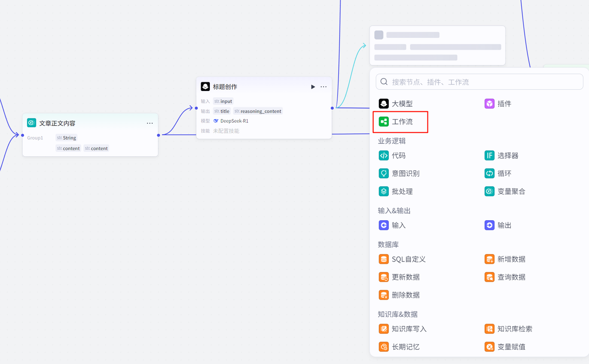This screenshot has height=364, width=589.
Task: Select the 插件 plugin icon
Action: point(489,104)
